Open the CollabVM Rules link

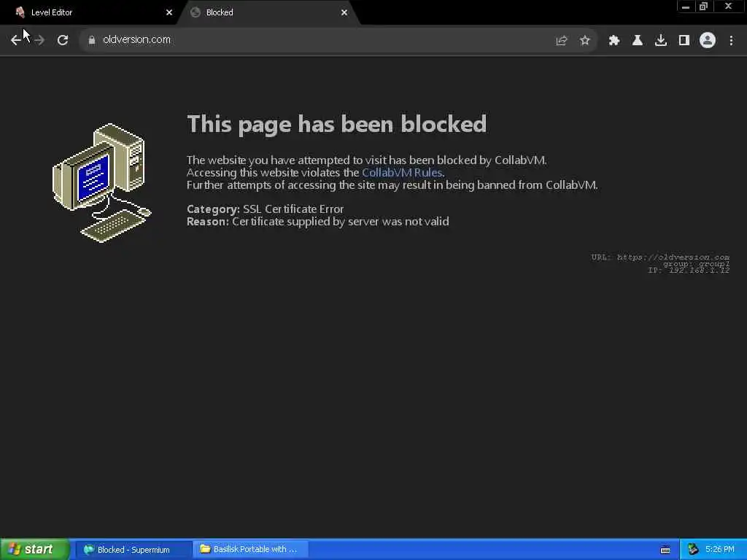(x=402, y=172)
